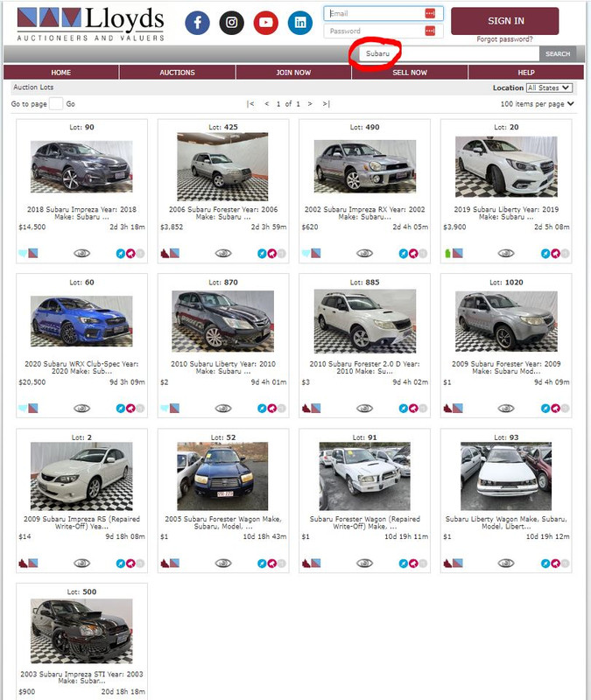Open the black Impreza STI photo, Lot 500
This screenshot has width=591, height=700.
81,631
